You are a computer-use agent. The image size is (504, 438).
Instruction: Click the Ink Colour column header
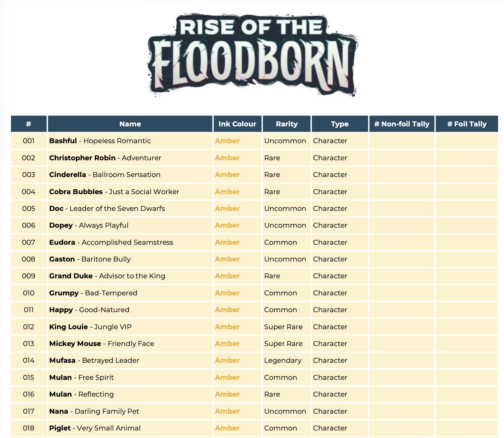point(238,124)
